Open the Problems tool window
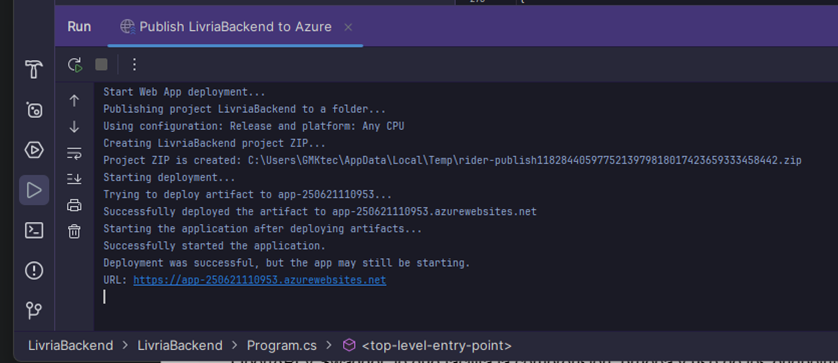 [34, 271]
